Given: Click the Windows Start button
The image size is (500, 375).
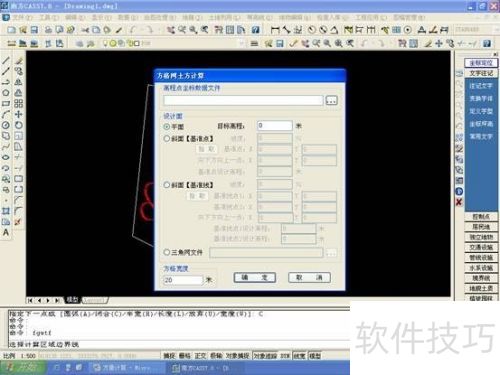Looking at the screenshot, I should [x=23, y=368].
